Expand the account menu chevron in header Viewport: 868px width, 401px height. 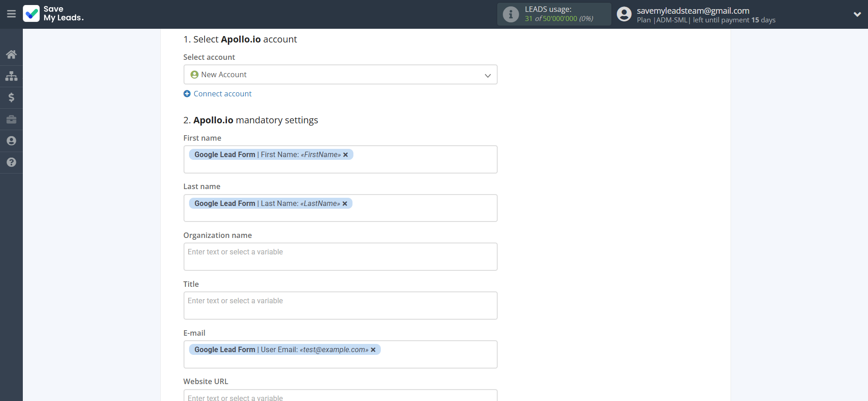point(857,14)
